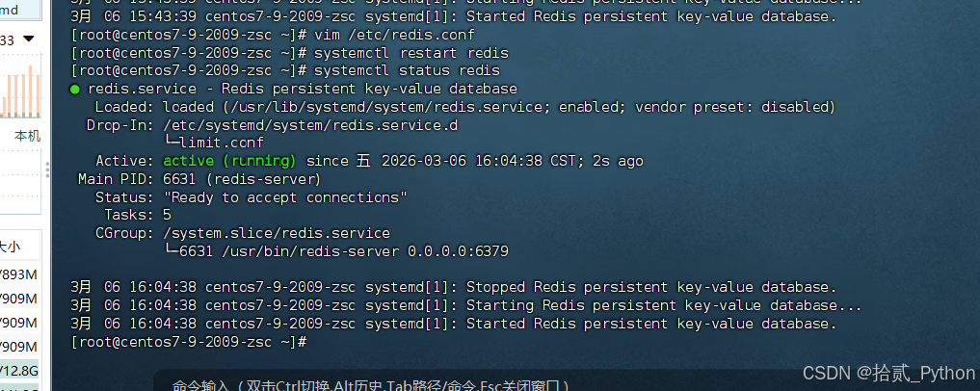Click the Drop-In path '/etc/systemd/system/redis.service.d'
This screenshot has height=391, width=980.
pos(310,125)
